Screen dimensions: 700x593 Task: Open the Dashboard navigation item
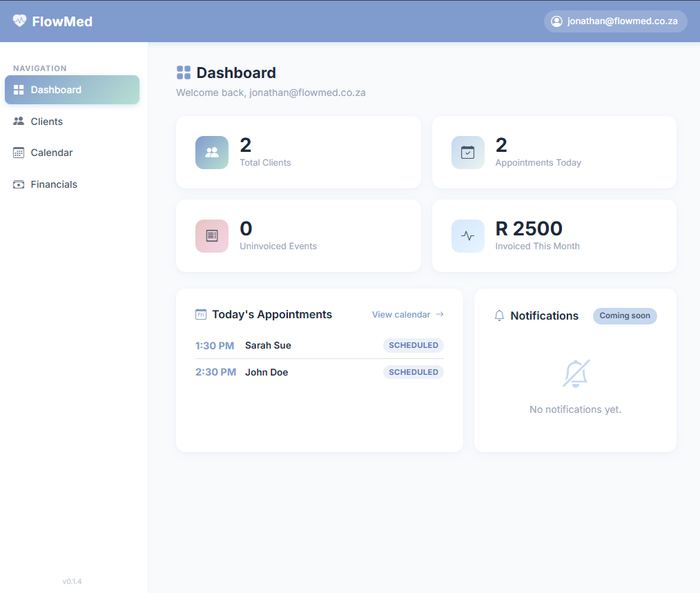click(72, 90)
